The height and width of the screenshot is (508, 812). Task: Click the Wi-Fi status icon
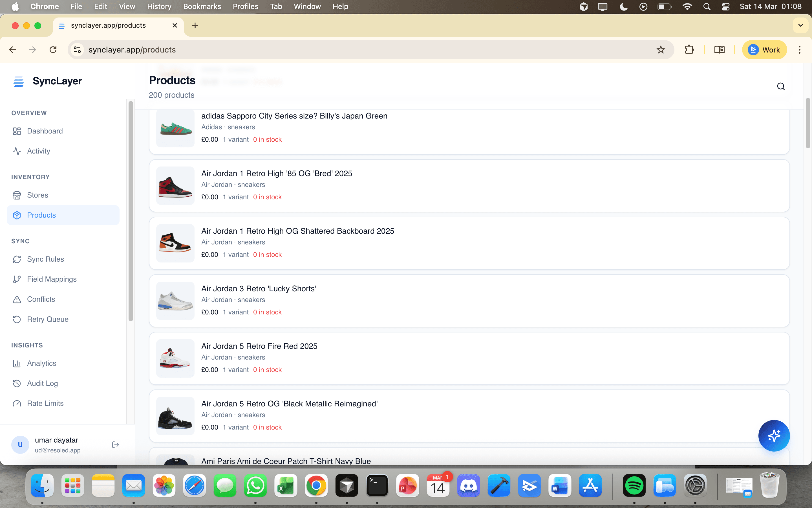(687, 6)
